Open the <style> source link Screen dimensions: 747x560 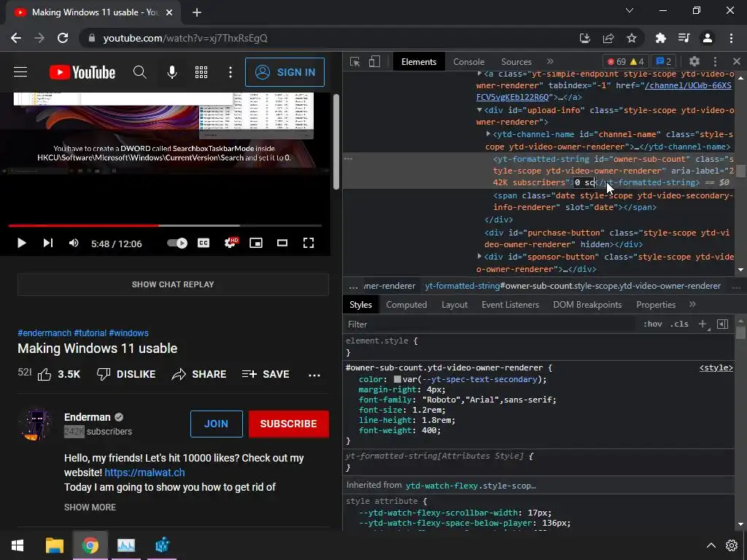pyautogui.click(x=716, y=367)
